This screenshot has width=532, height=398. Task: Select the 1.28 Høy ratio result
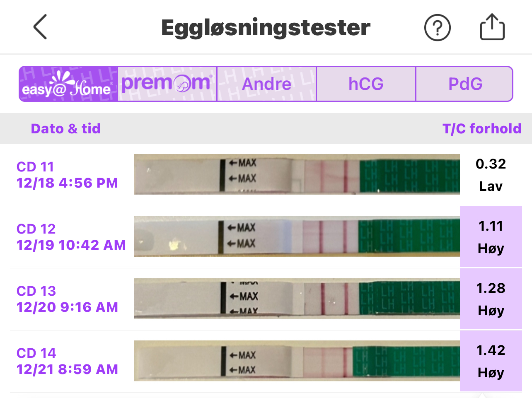coord(491,299)
